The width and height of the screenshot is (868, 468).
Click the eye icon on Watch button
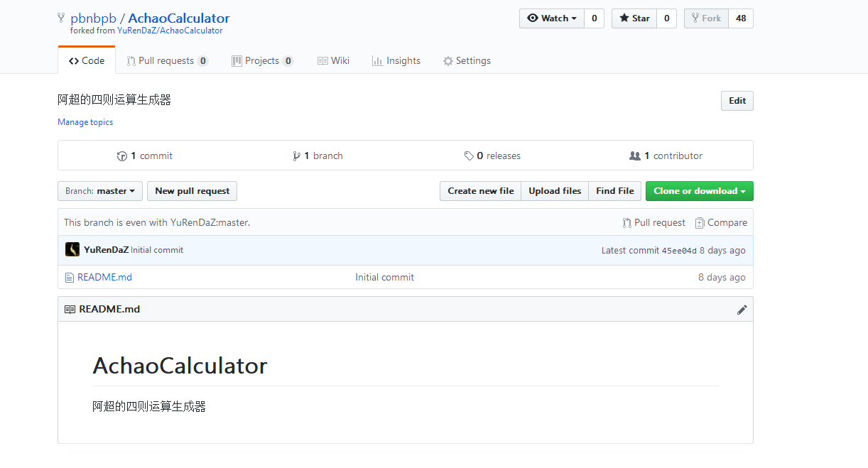click(533, 18)
